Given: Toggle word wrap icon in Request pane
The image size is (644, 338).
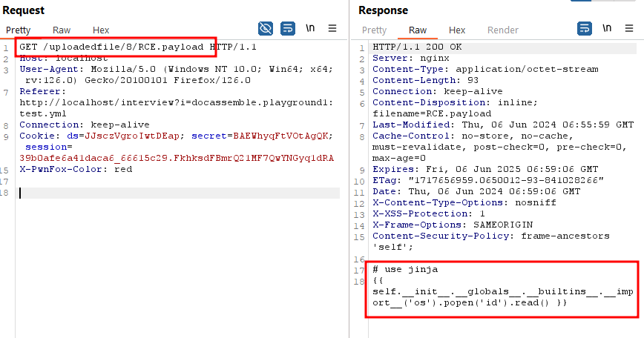Looking at the screenshot, I should click(288, 29).
